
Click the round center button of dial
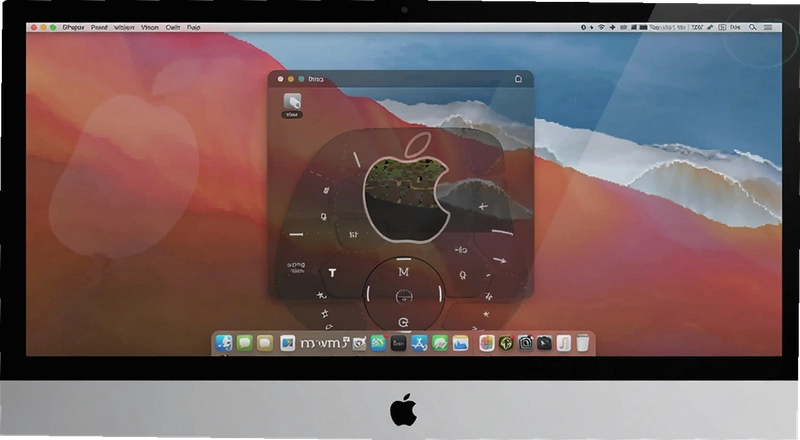tap(404, 296)
